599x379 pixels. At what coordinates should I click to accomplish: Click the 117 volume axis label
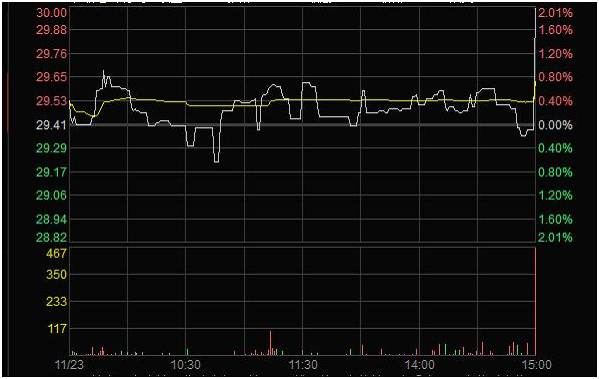pyautogui.click(x=57, y=329)
